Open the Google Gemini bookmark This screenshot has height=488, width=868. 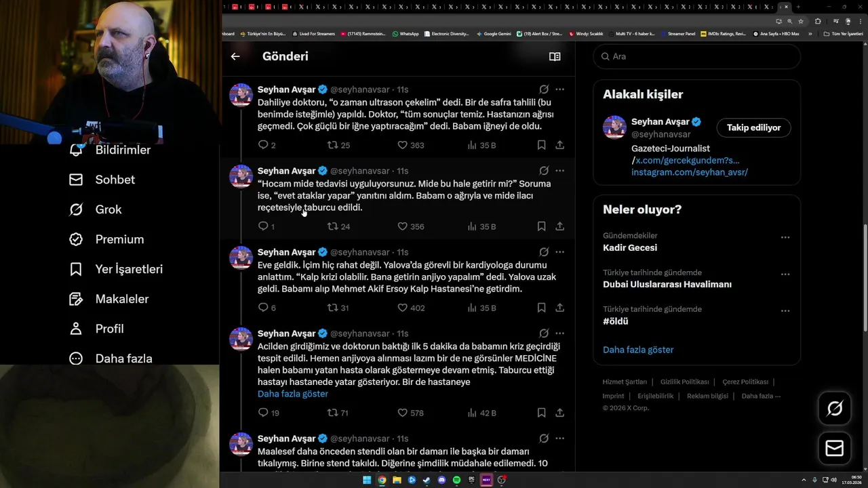pyautogui.click(x=494, y=33)
